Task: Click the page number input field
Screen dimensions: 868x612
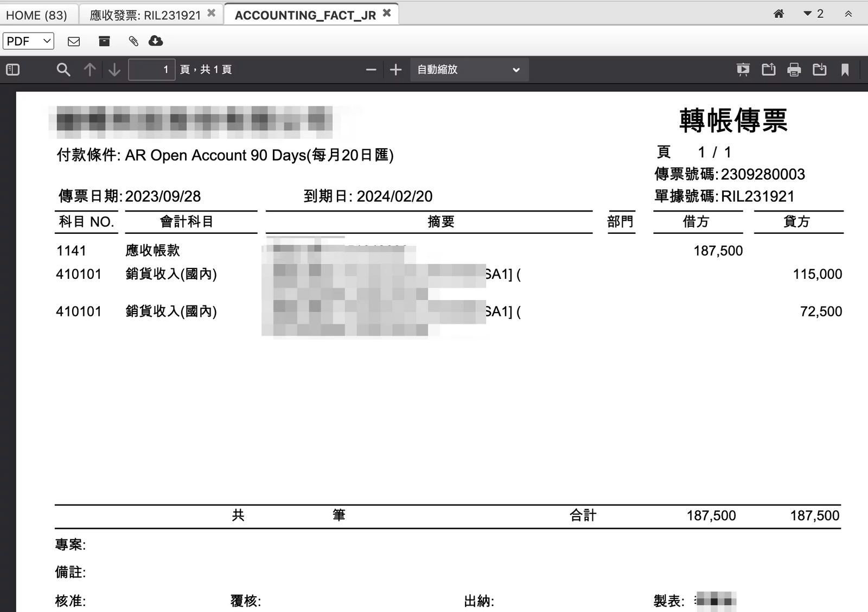Action: [151, 69]
